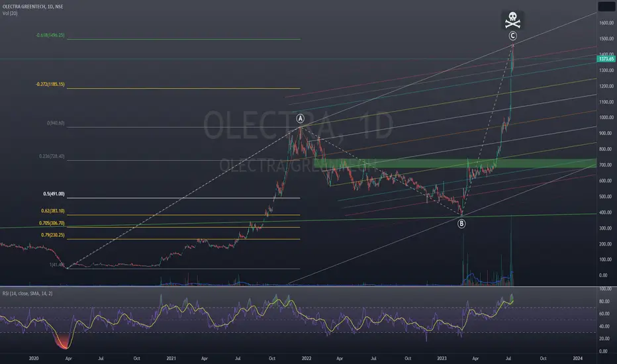
Task: Click the 60.00 label on RSI axis
Action: (604, 314)
